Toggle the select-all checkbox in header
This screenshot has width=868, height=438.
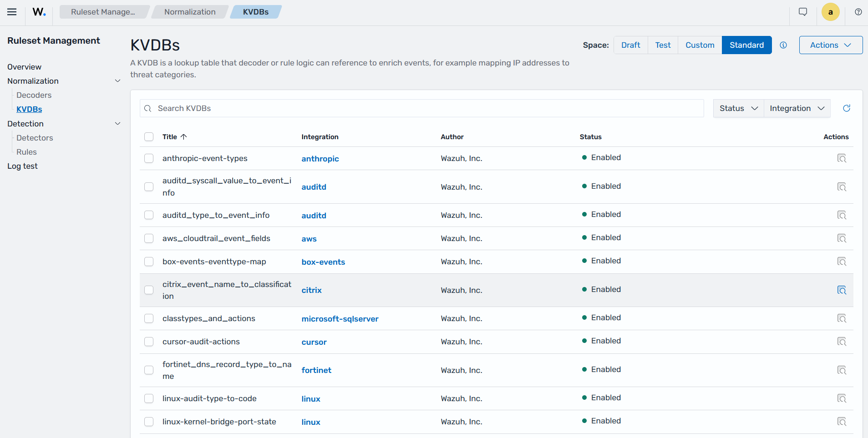tap(149, 137)
